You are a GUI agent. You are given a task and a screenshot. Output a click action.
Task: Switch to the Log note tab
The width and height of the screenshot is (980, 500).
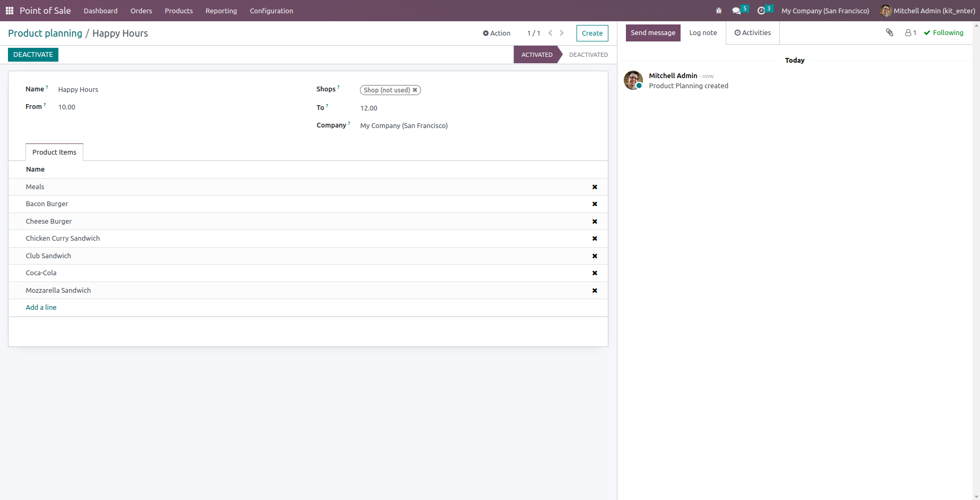(702, 32)
